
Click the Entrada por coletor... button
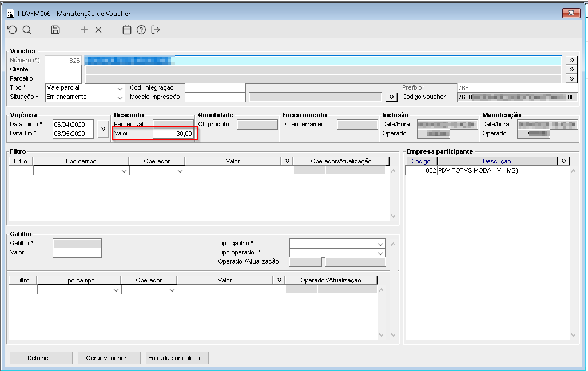pos(177,358)
